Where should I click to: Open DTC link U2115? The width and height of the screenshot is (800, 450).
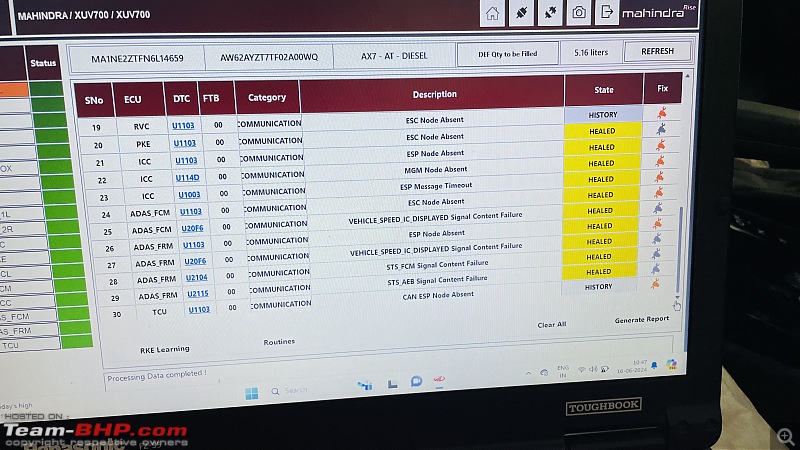pos(197,294)
